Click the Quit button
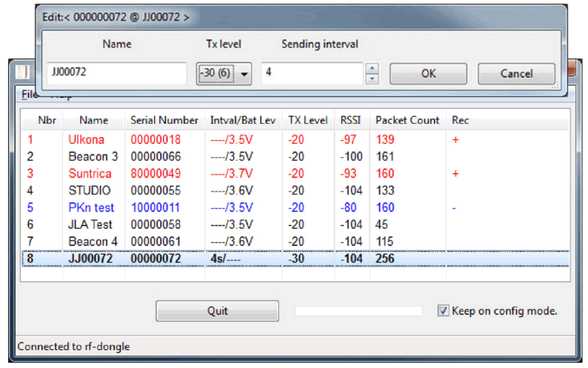Screen dimensions: 588x368 [217, 310]
